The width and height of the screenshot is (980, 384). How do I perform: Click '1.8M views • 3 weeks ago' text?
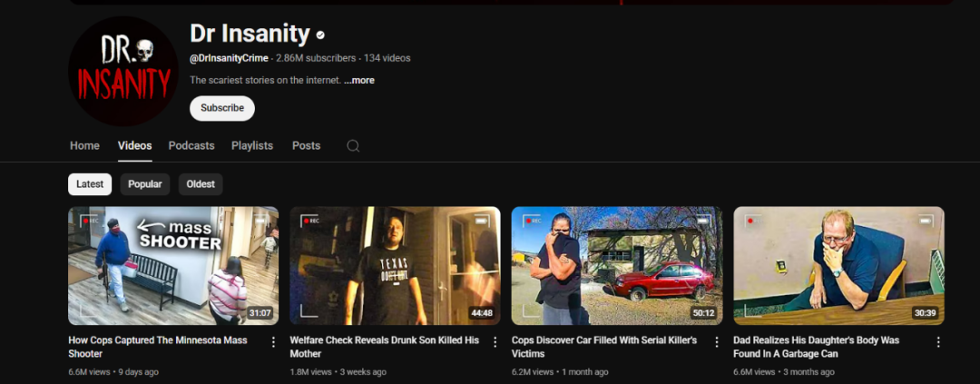(338, 371)
